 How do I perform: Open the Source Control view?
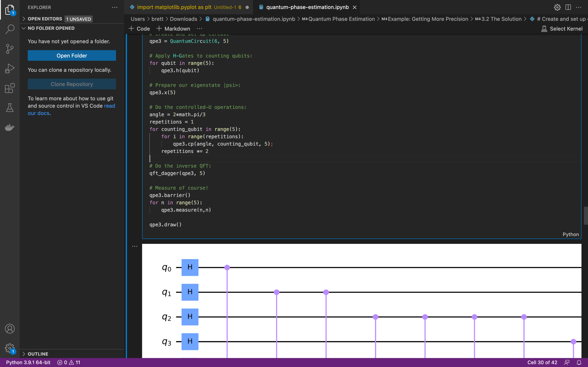tap(10, 49)
